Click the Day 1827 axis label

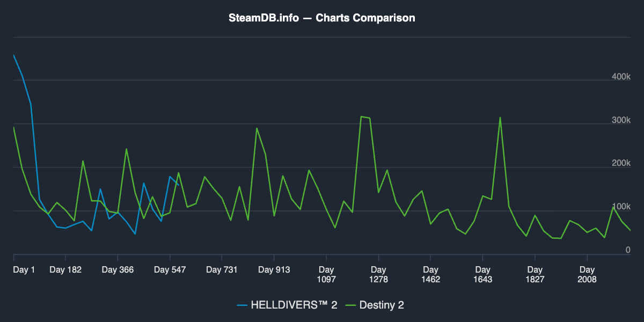535,274
